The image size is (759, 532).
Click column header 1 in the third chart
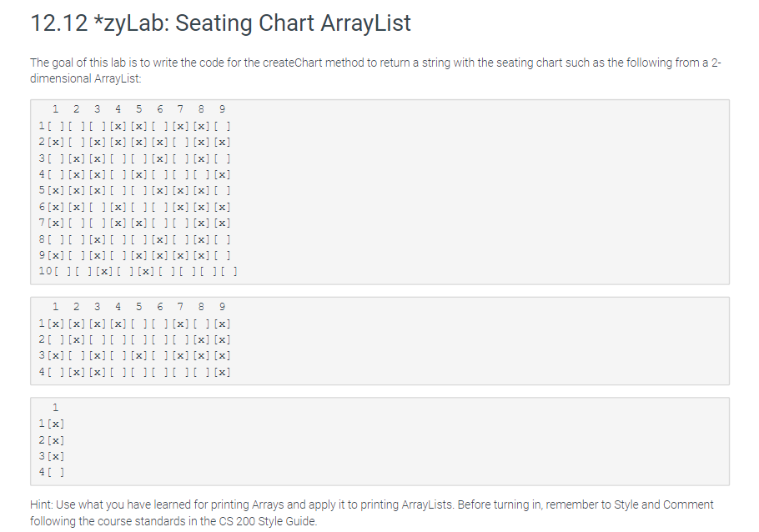tap(55, 408)
